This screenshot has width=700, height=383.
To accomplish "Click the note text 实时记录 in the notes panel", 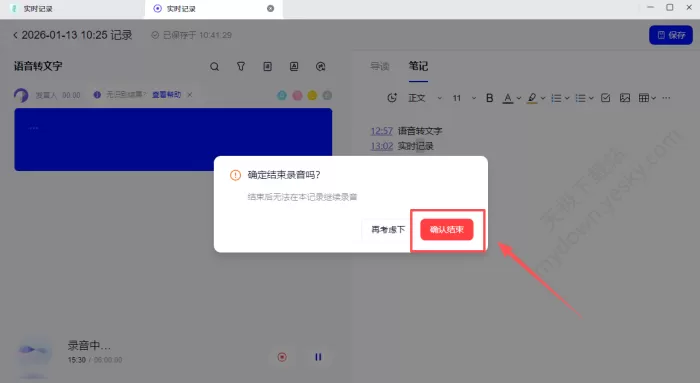I will [416, 146].
